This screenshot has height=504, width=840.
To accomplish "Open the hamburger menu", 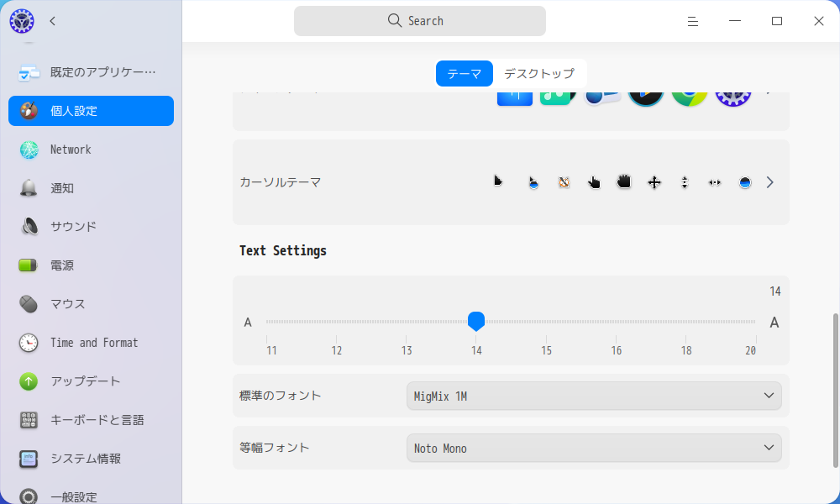I will coord(692,21).
